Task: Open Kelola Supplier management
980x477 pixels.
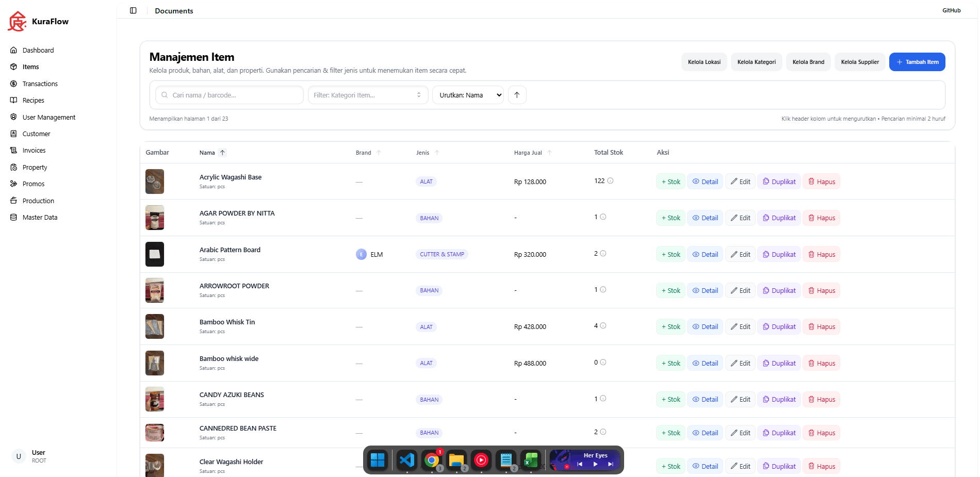Action: pyautogui.click(x=859, y=61)
